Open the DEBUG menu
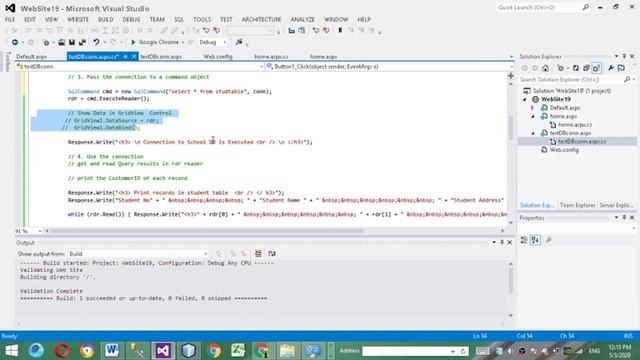Screen dimensions: 640x360 131,19
